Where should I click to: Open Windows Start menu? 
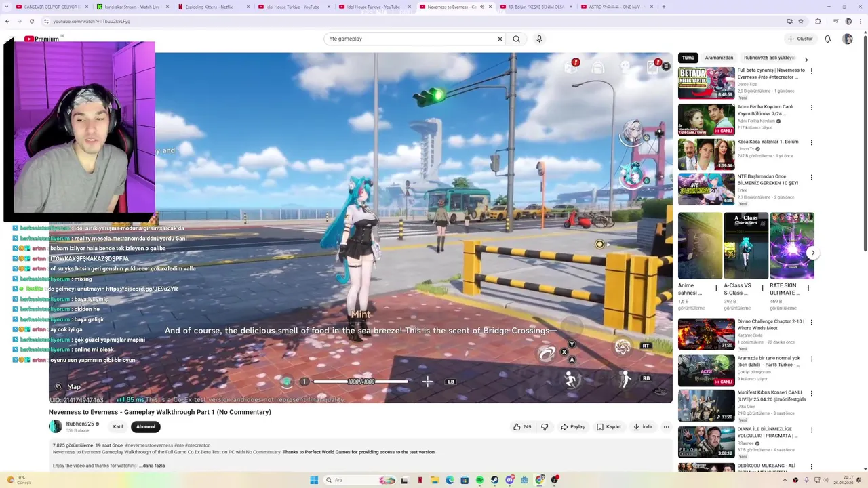[314, 480]
